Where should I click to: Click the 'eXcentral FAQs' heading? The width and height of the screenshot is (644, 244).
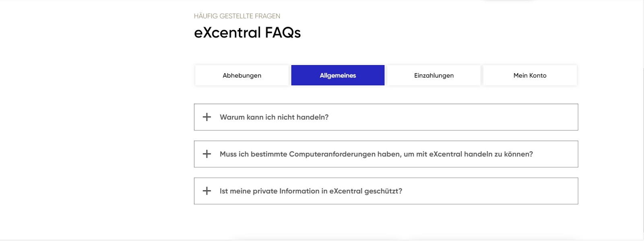point(247,33)
